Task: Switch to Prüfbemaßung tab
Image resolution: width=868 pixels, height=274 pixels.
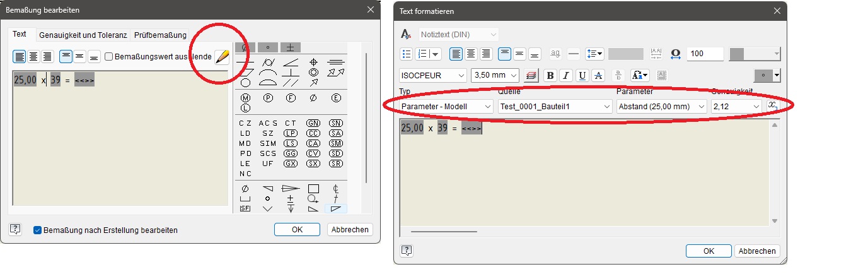Action: pyautogui.click(x=160, y=35)
